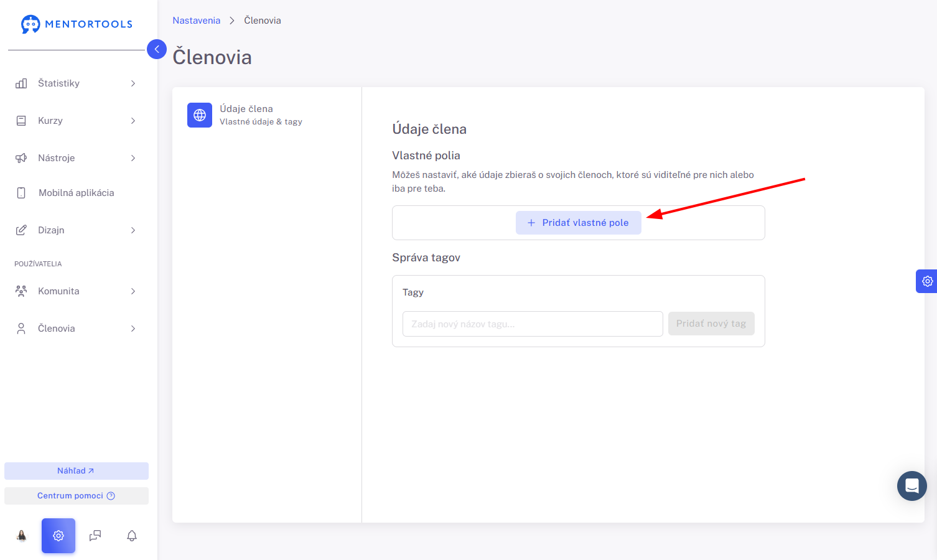The image size is (937, 560).
Task: Open the support chat bubble widget
Action: pos(912,486)
